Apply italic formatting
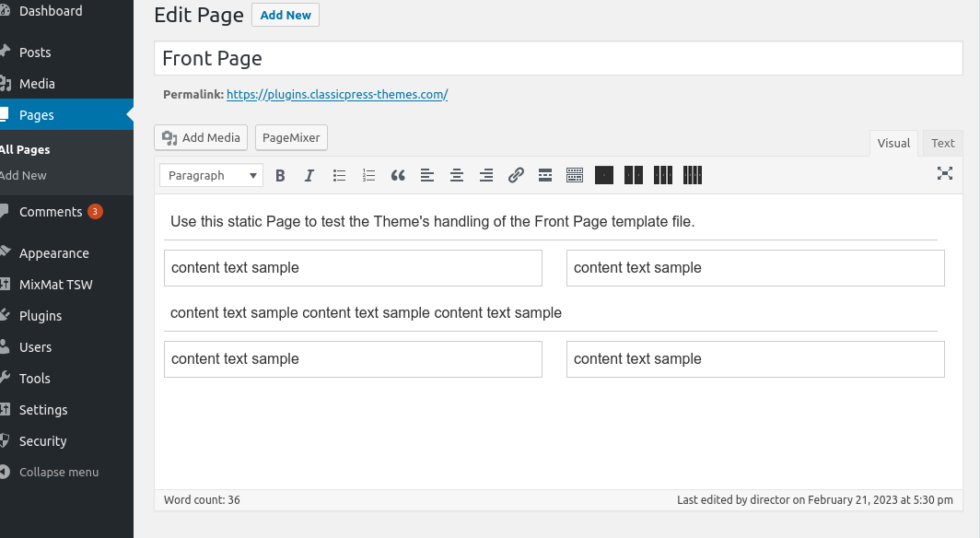980x538 pixels. coord(309,176)
